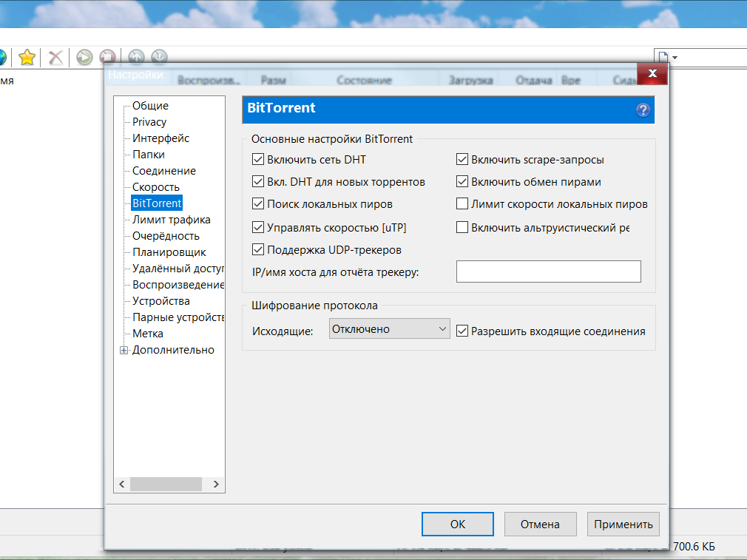Image resolution: width=747 pixels, height=560 pixels.
Task: Disable 'Управлять скоростью [uTP]' checkbox
Action: click(257, 227)
